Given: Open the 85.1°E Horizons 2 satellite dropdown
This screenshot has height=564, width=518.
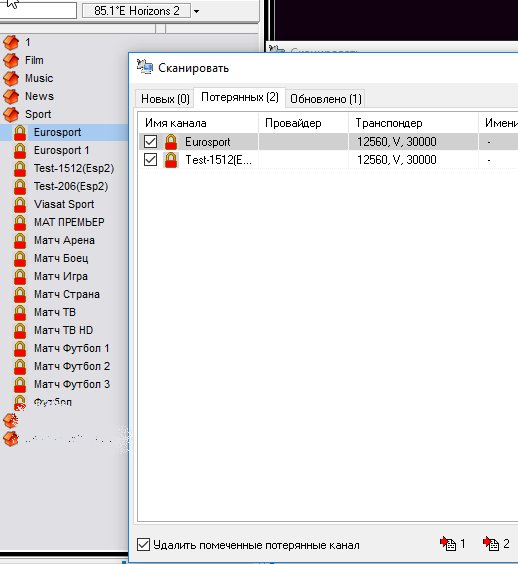Looking at the screenshot, I should [196, 11].
